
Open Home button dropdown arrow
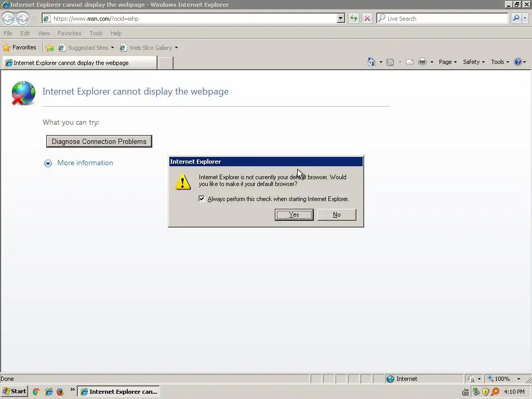[x=381, y=62]
